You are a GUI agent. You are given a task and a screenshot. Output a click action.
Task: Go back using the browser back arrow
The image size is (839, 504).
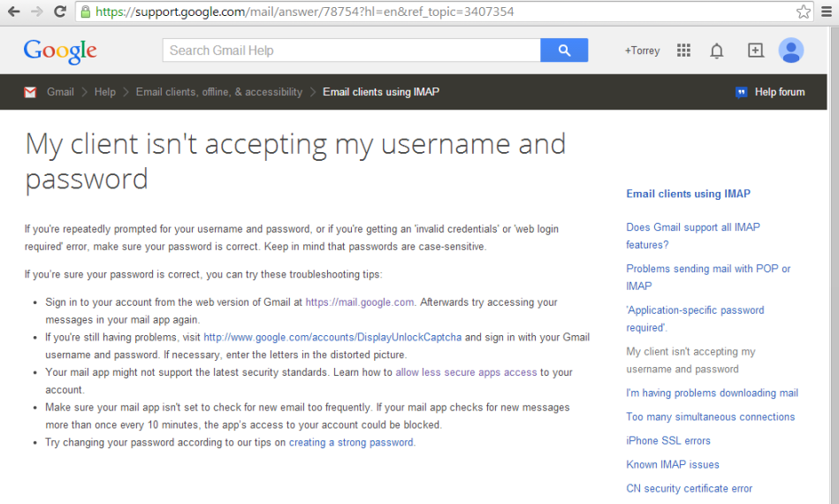(x=13, y=11)
